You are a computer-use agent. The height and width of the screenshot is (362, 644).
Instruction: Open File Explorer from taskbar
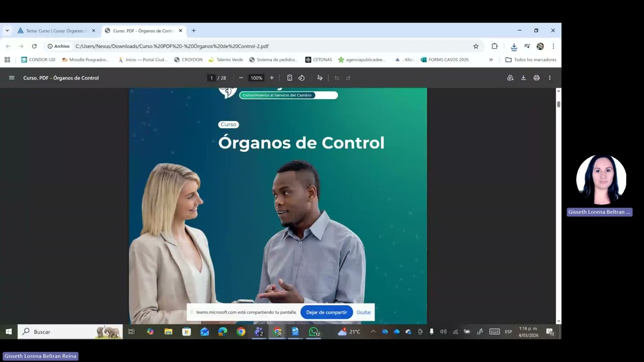coord(169,332)
